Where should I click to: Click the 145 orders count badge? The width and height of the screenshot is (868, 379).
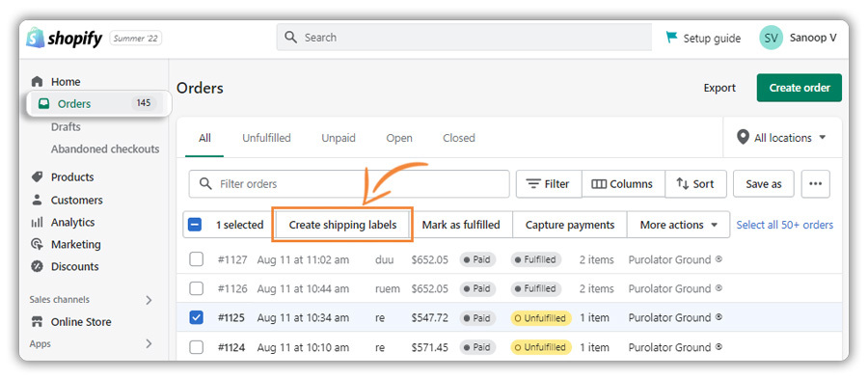pos(144,103)
